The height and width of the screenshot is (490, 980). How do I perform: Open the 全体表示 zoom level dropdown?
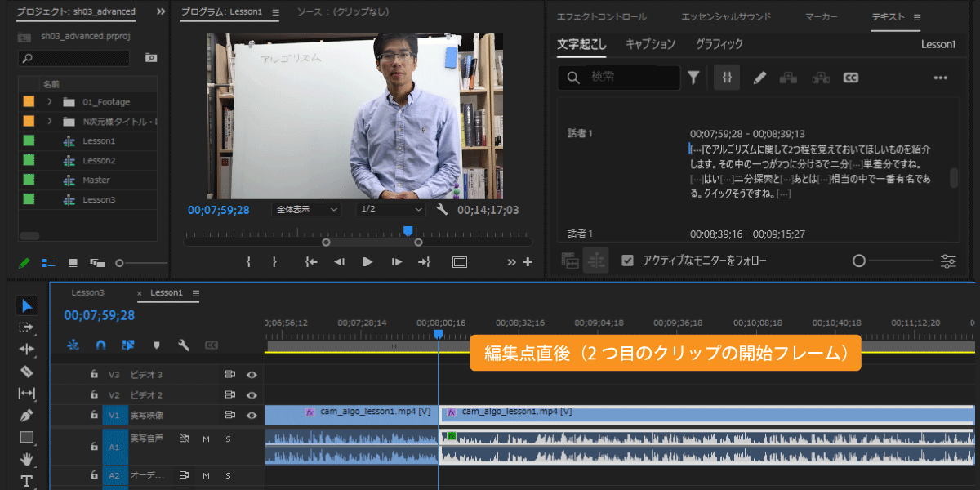tap(306, 210)
